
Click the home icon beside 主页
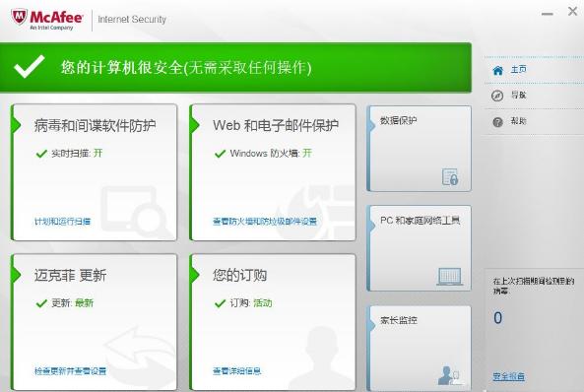coord(498,71)
